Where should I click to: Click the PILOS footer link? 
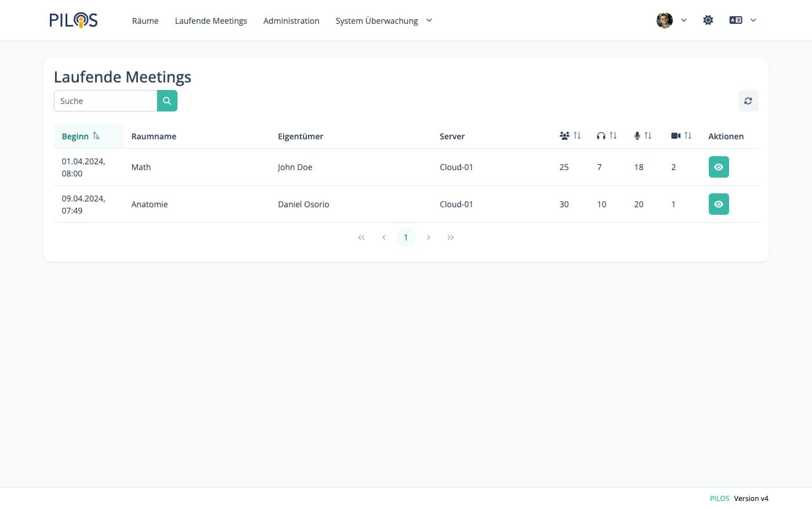[719, 498]
